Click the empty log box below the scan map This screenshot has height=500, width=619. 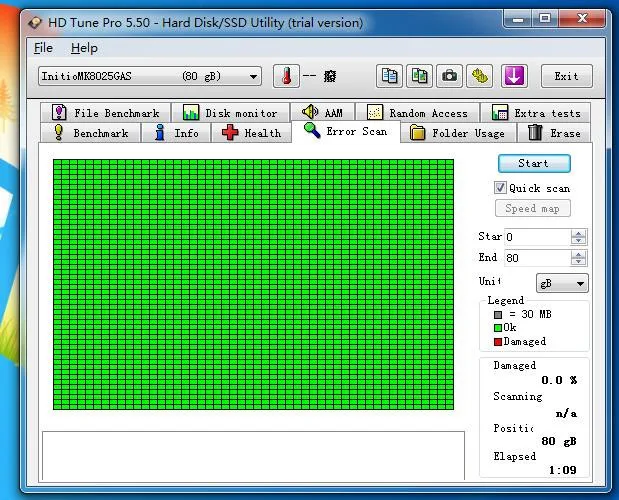(x=253, y=455)
